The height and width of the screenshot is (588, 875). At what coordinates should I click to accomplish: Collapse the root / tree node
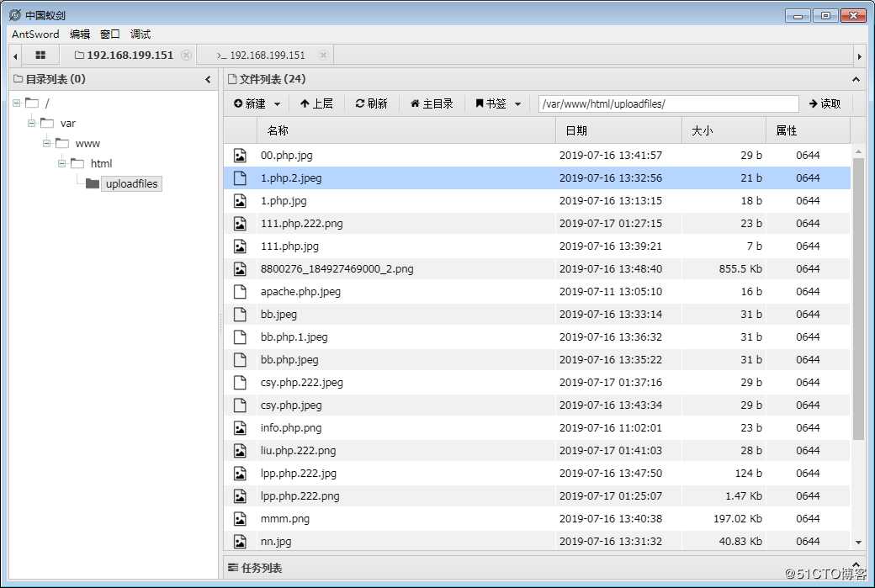pos(16,103)
